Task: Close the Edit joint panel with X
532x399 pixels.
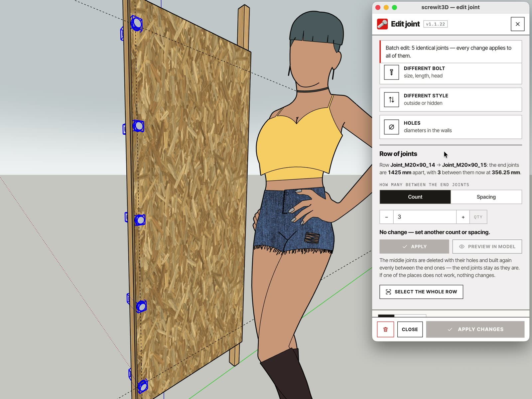Action: [x=517, y=24]
